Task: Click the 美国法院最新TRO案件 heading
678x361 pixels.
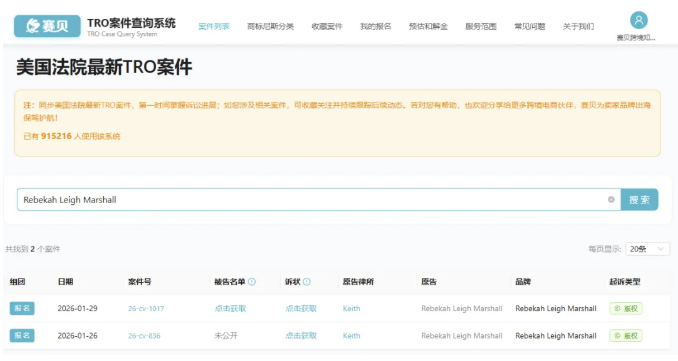Action: point(104,67)
